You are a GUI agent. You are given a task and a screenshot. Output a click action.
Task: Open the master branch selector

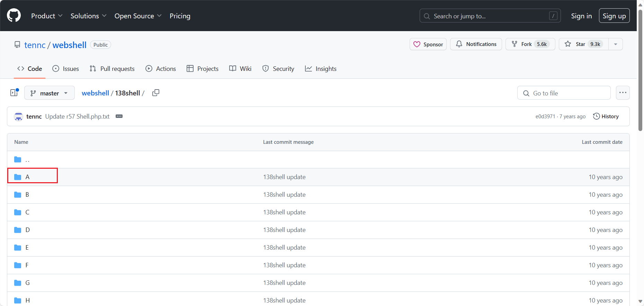click(50, 93)
